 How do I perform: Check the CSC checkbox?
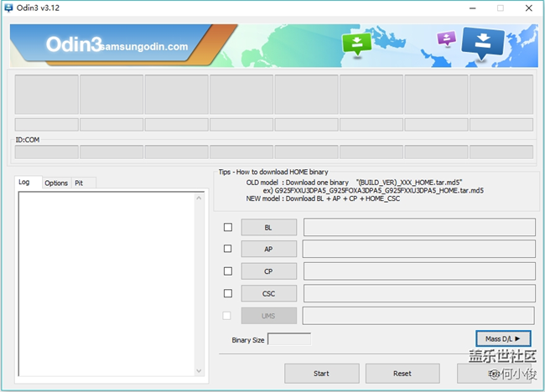(x=228, y=293)
